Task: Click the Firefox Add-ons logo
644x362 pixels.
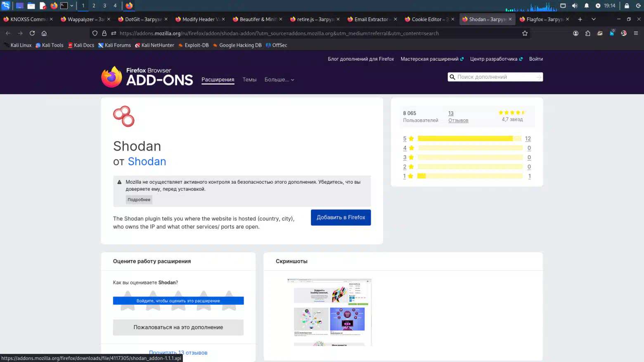Action: pyautogui.click(x=147, y=77)
